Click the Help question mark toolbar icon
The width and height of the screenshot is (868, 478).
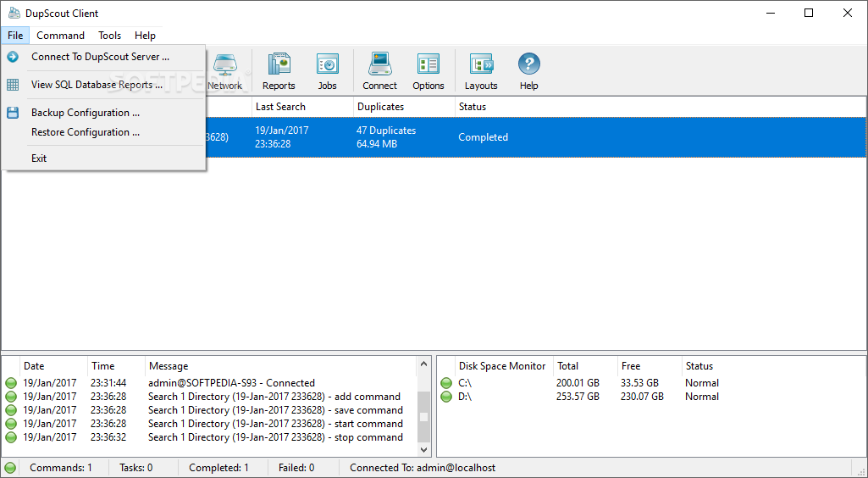(528, 64)
